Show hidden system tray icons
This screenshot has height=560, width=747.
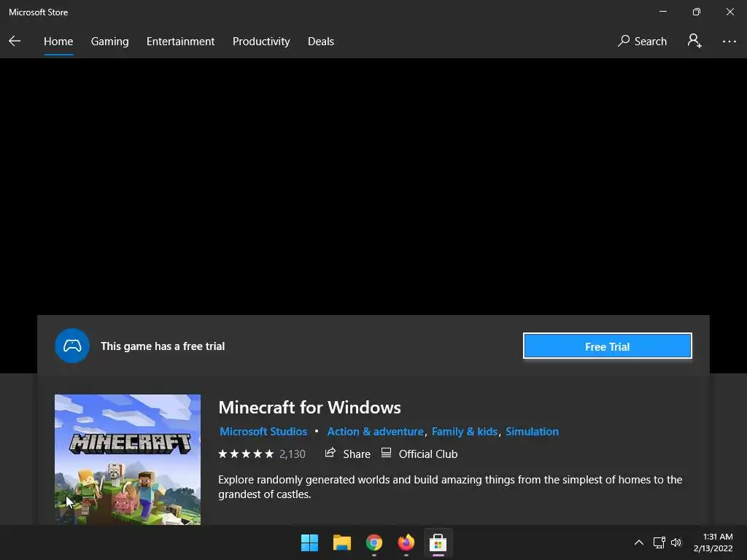(639, 542)
